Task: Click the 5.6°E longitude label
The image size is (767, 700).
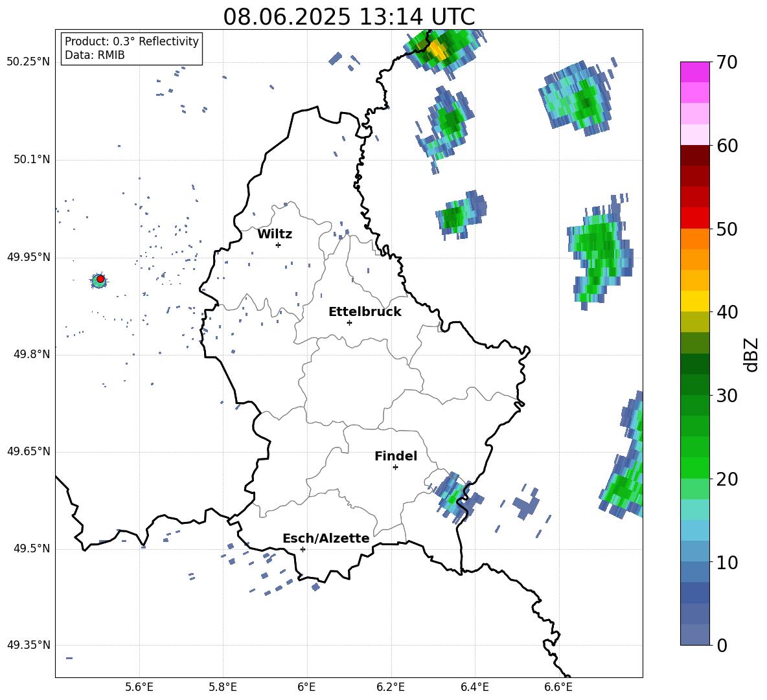Action: [139, 688]
